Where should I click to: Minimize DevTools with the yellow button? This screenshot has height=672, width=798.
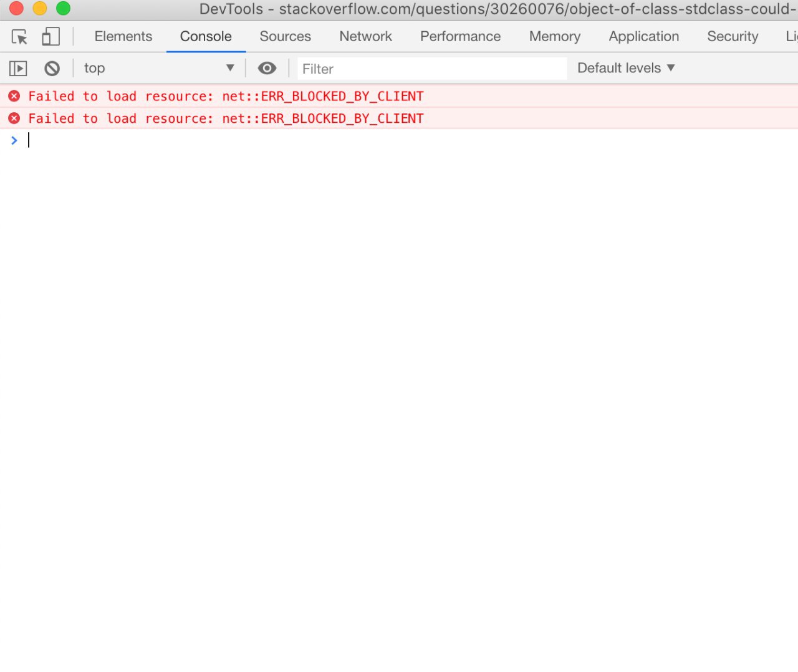(x=40, y=8)
